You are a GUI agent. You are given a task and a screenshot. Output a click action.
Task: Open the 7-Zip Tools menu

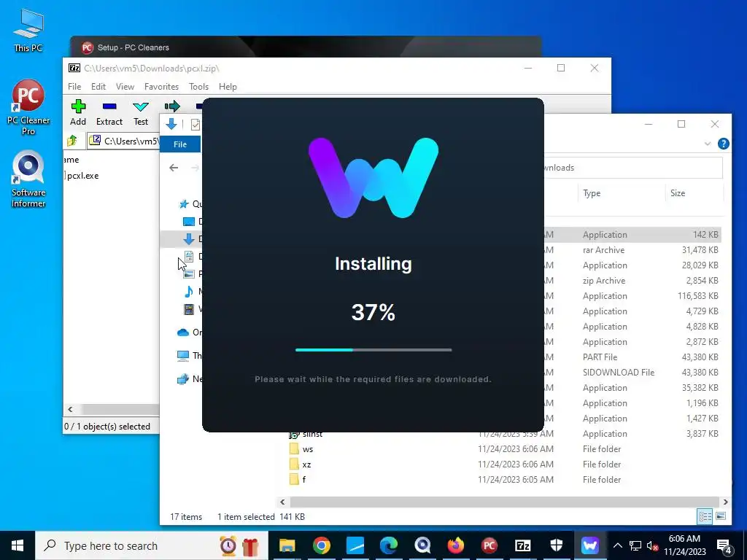click(198, 87)
